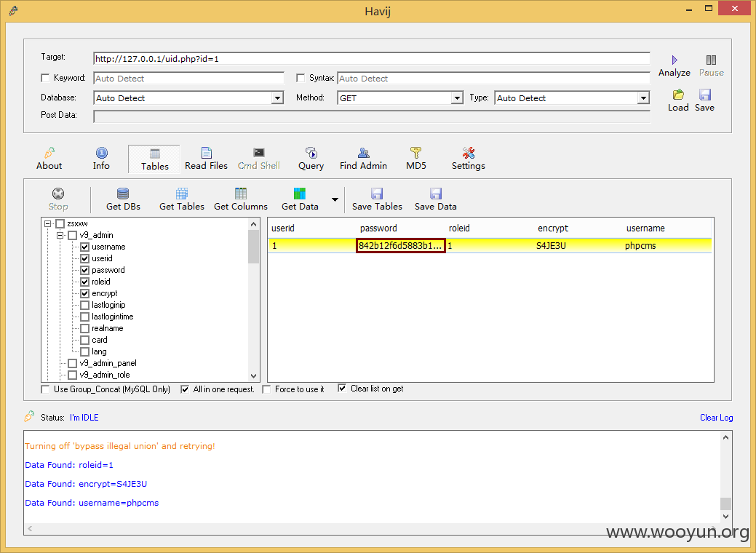756x553 pixels.
Task: Select the 842b12f6d5883b1... password cell
Action: (x=401, y=245)
